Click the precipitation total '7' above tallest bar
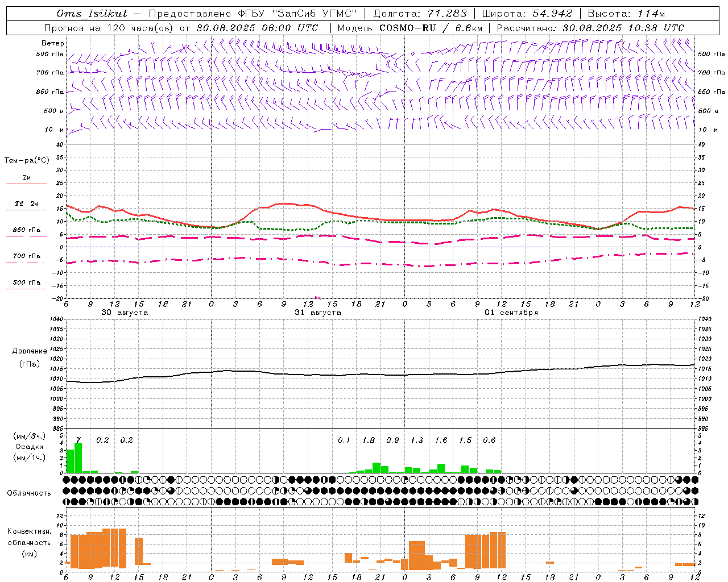728x582 pixels. point(78,440)
